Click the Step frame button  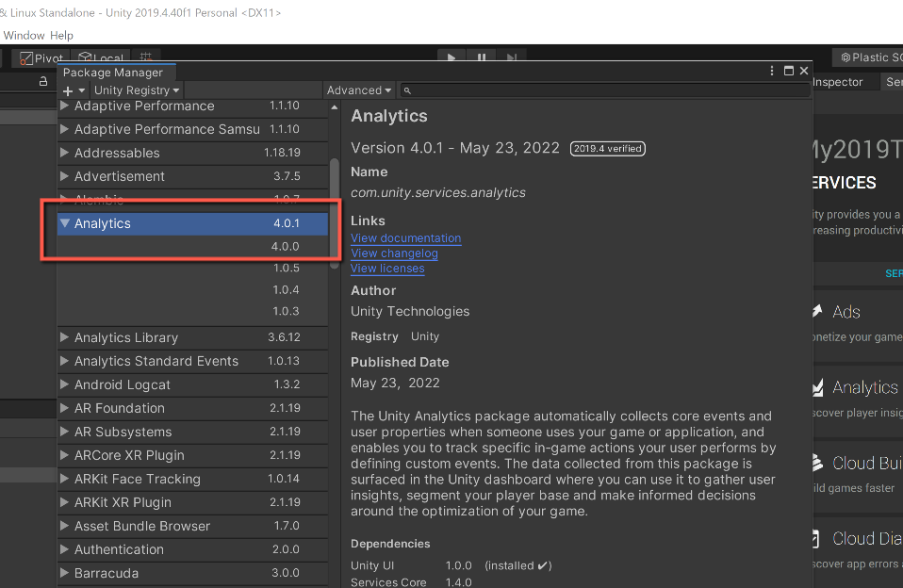tap(511, 57)
